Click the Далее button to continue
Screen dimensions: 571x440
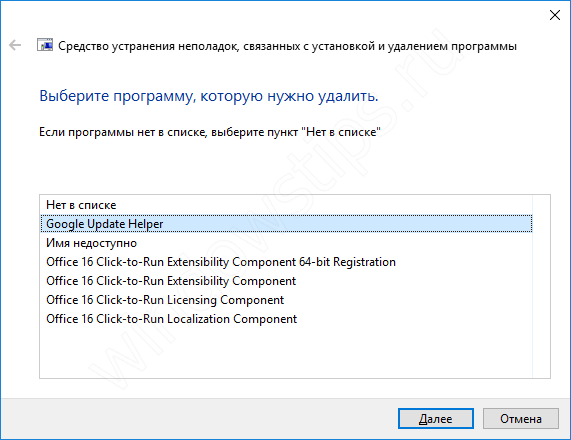[436, 419]
